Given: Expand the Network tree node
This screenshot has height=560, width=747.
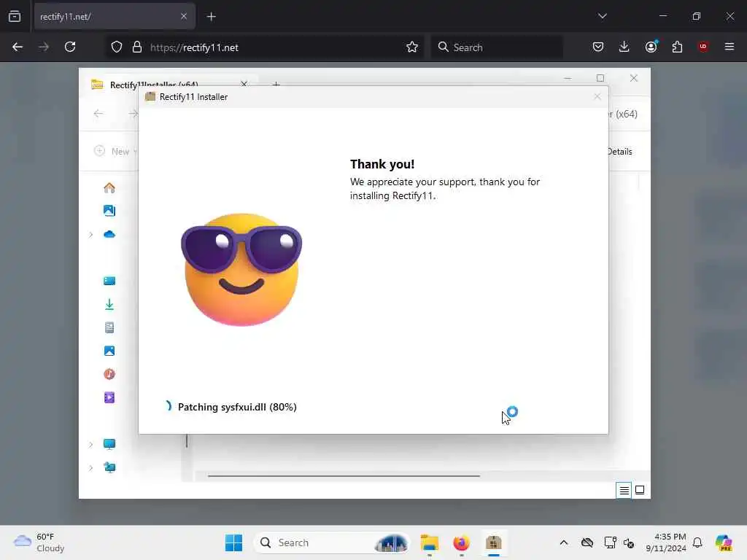Looking at the screenshot, I should tap(90, 467).
